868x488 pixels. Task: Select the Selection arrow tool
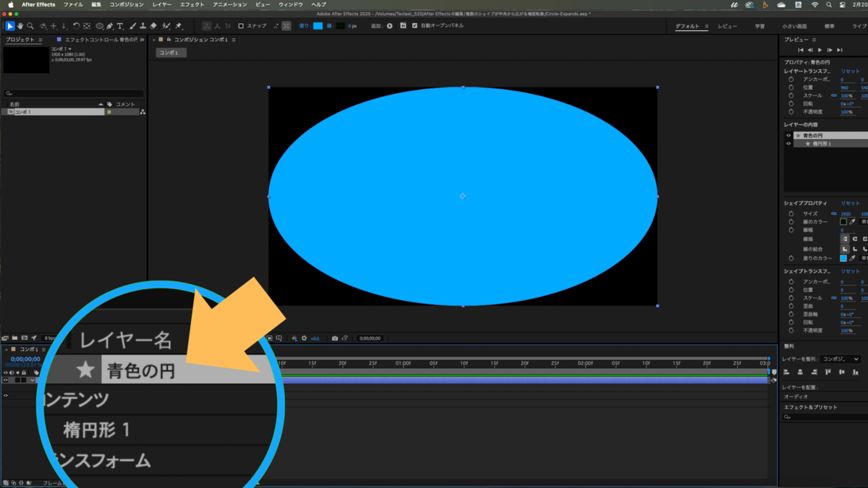click(x=10, y=26)
